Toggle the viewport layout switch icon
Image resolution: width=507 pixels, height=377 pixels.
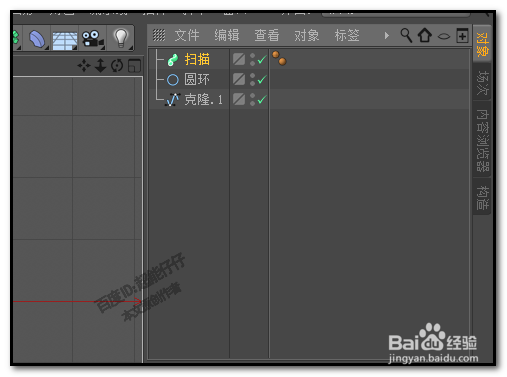(134, 66)
